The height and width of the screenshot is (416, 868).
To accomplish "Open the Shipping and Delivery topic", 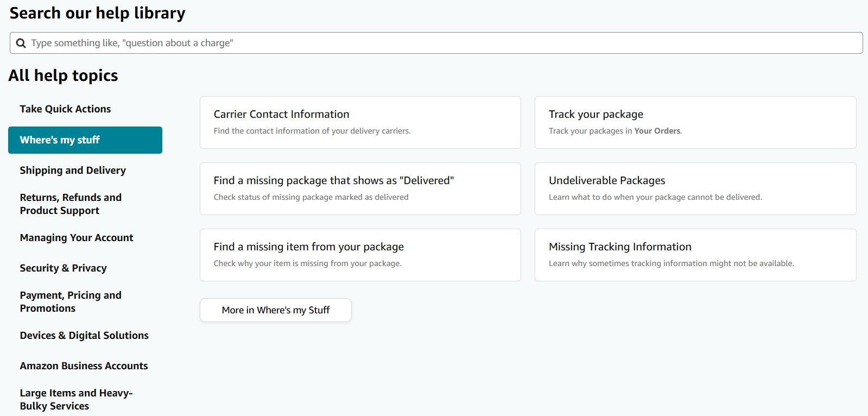I will click(73, 171).
